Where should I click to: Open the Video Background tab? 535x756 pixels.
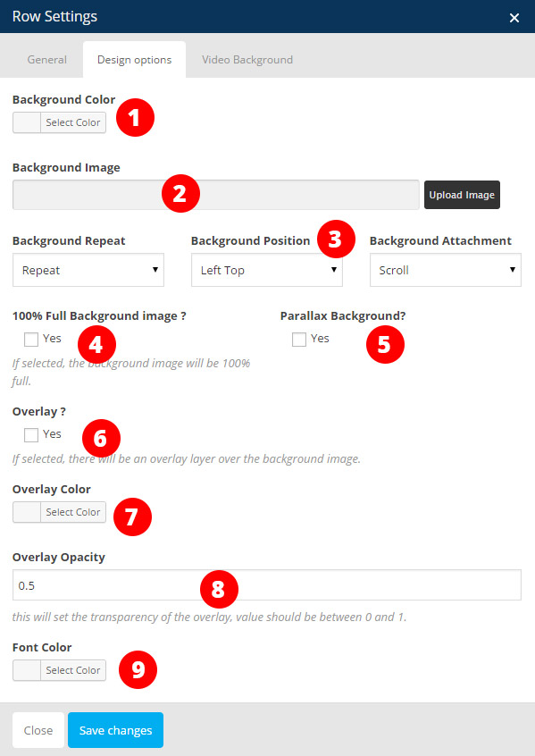247,60
